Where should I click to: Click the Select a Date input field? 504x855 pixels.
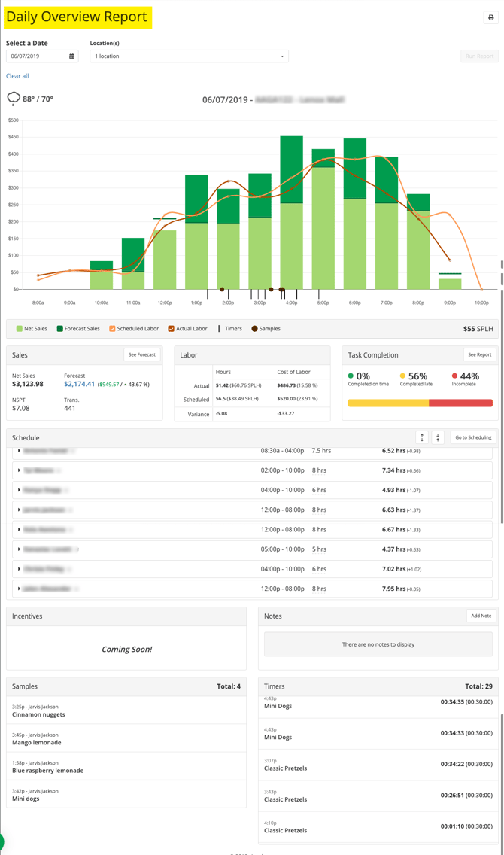(x=36, y=56)
